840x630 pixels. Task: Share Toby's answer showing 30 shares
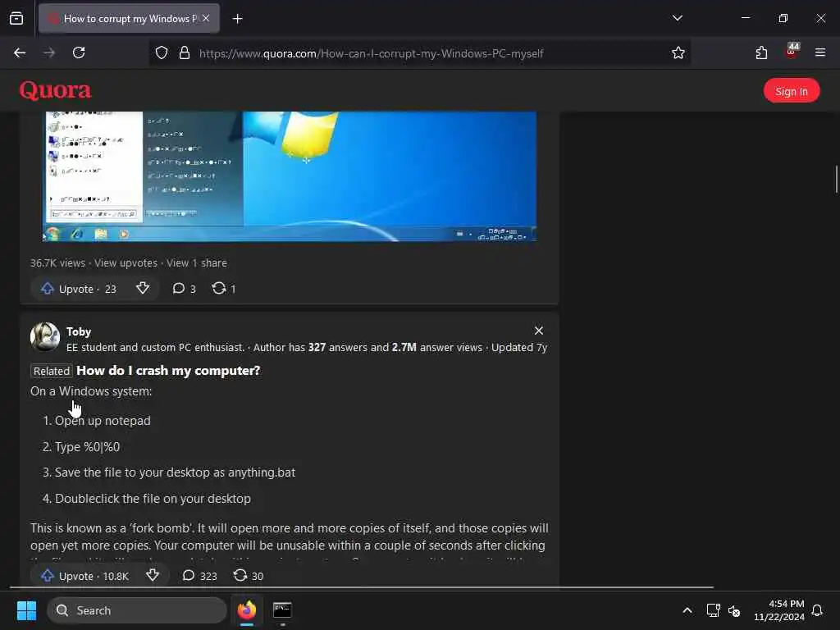point(249,576)
